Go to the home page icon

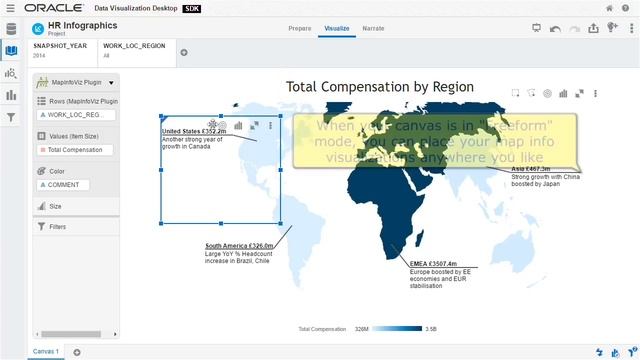pos(609,8)
